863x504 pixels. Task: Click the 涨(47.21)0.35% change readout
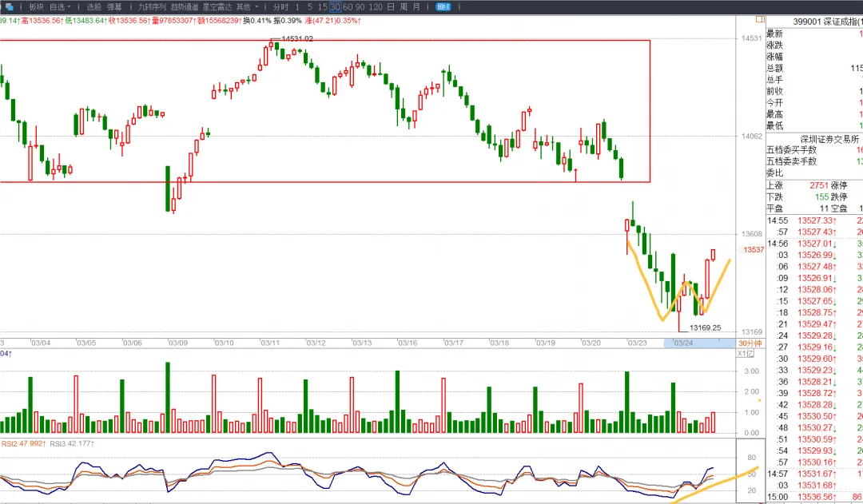pyautogui.click(x=333, y=21)
